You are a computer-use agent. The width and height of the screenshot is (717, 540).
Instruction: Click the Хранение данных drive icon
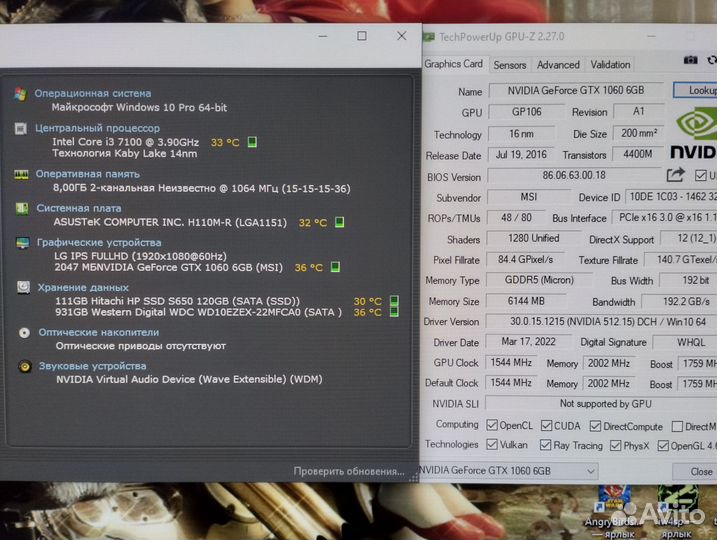(22, 287)
